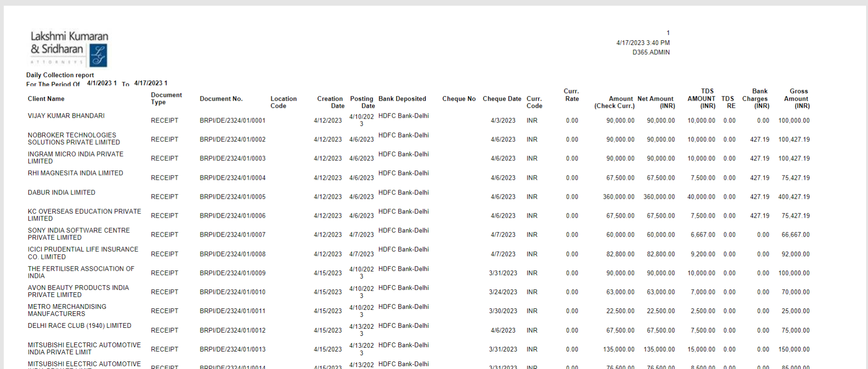Image resolution: width=868 pixels, height=369 pixels.
Task: Click the 'Creation Date' column header
Action: click(330, 102)
